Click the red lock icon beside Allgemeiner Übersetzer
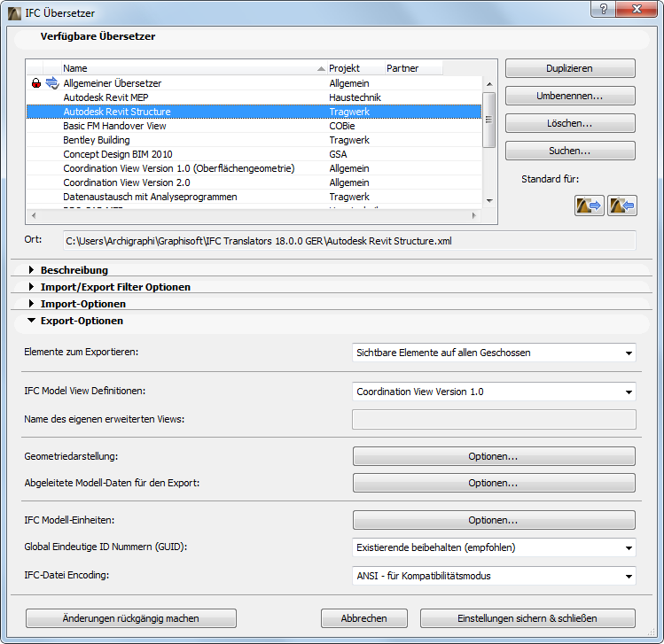The width and height of the screenshot is (664, 644). (x=36, y=83)
